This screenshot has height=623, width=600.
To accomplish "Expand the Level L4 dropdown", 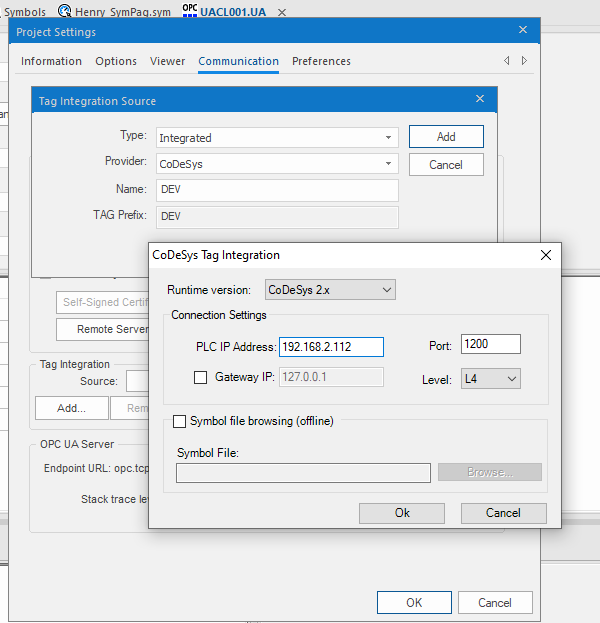I will point(491,378).
